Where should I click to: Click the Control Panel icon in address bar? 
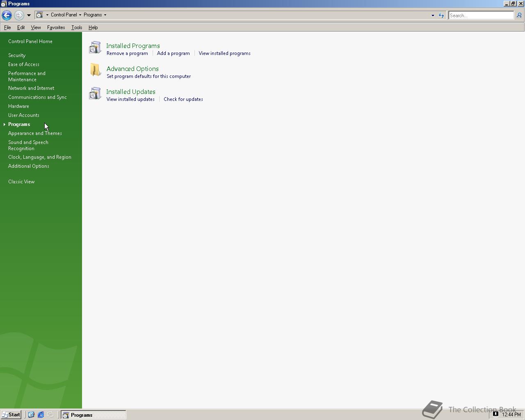(x=39, y=15)
